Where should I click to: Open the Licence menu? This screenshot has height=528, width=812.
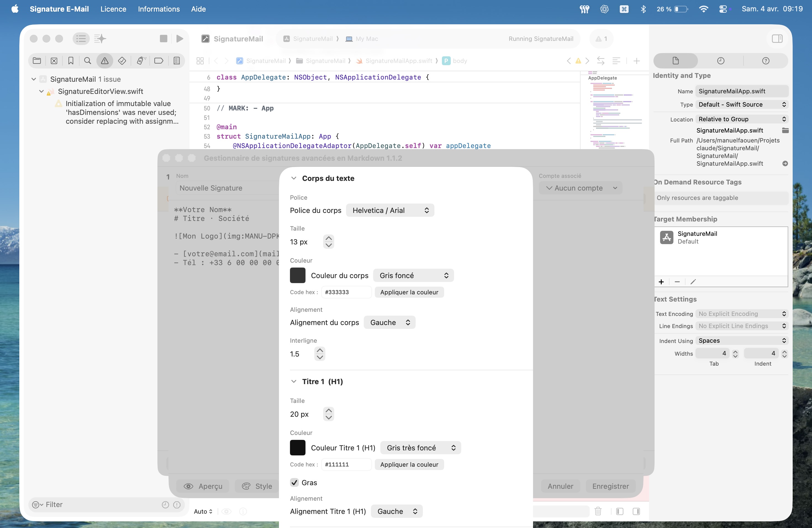click(x=113, y=9)
